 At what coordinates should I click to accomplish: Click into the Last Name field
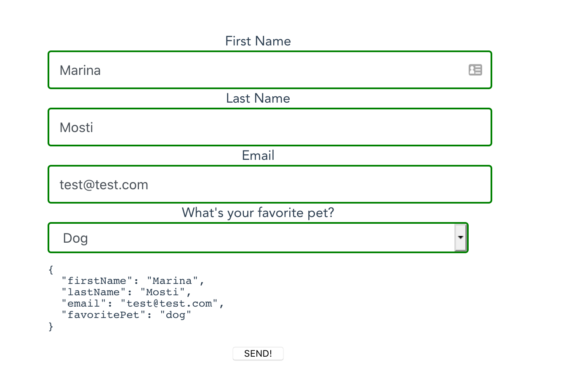269,127
